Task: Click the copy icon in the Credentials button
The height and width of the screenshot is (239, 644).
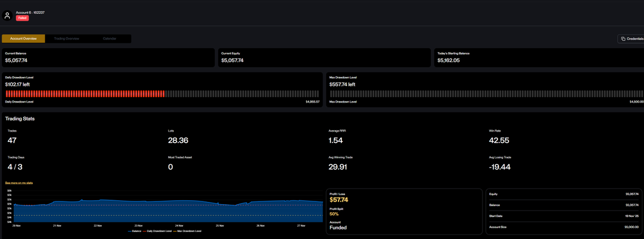Action: point(623,39)
